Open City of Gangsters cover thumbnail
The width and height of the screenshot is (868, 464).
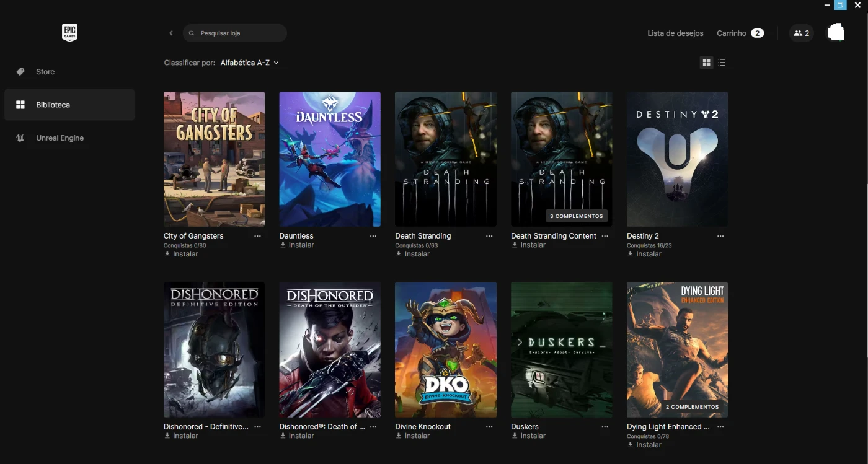coord(214,159)
